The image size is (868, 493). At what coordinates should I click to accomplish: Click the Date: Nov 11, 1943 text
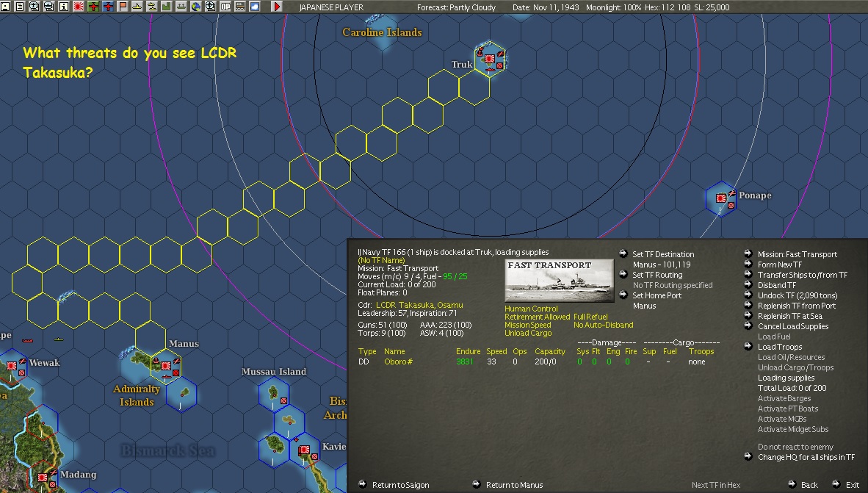tap(546, 7)
